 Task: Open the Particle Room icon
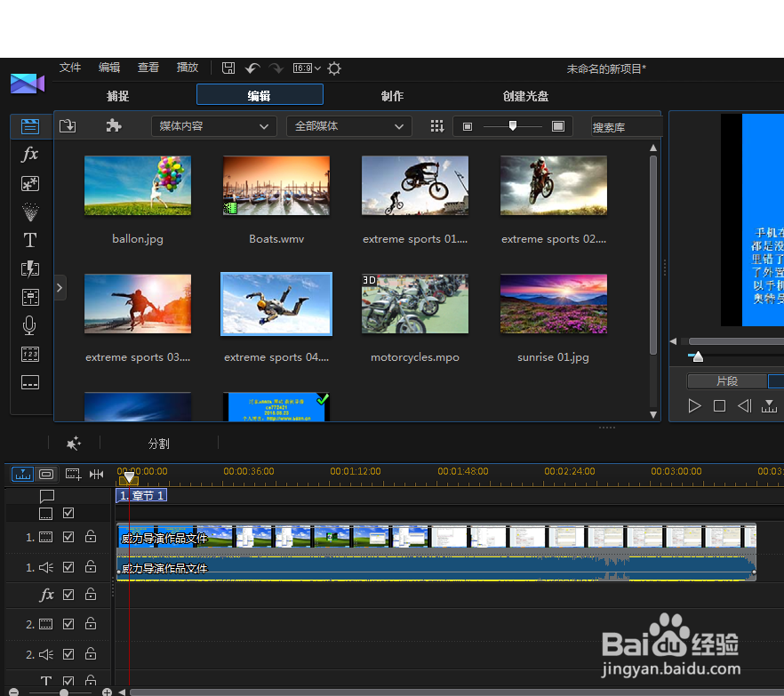[x=30, y=212]
